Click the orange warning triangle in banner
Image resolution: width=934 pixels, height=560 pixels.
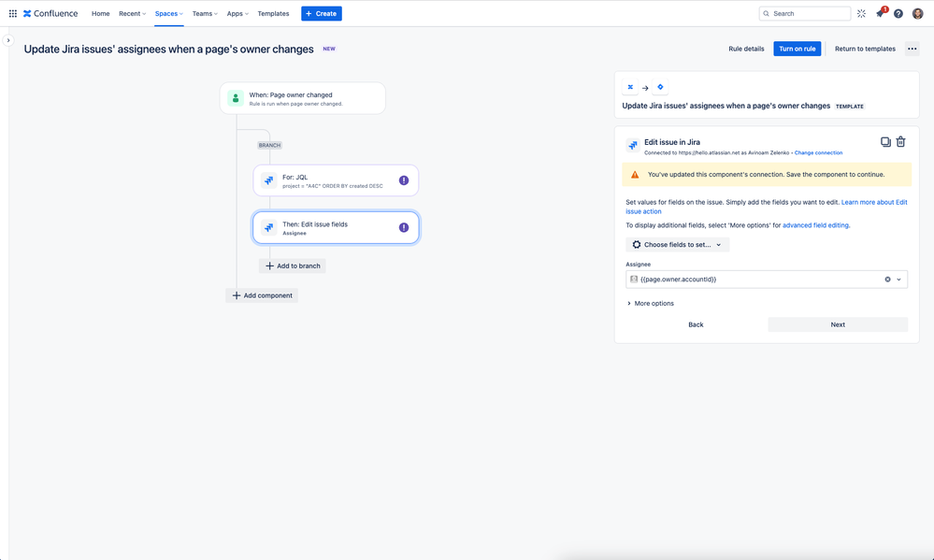[x=635, y=175]
